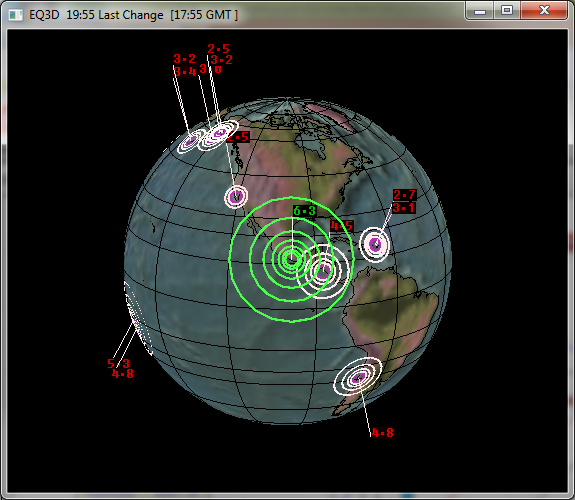Select the 2.5 label beside the Alaska rings
The image size is (575, 500).
coord(238,137)
